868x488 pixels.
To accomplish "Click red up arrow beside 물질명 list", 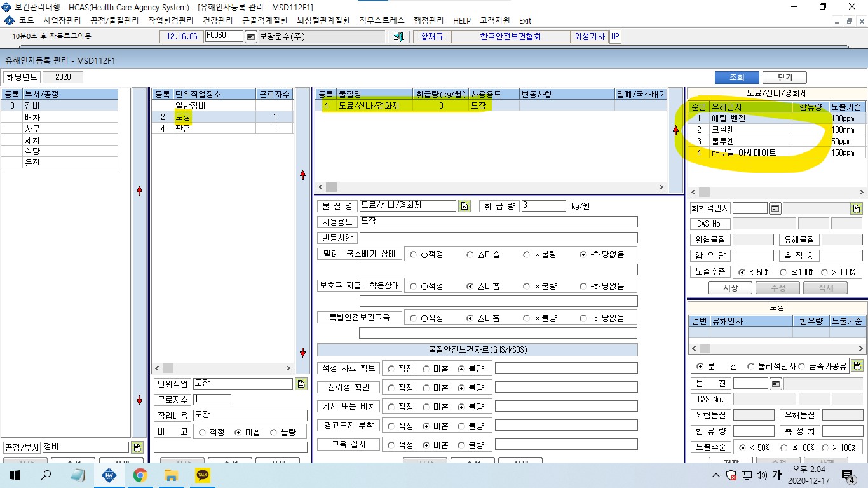I will [676, 130].
